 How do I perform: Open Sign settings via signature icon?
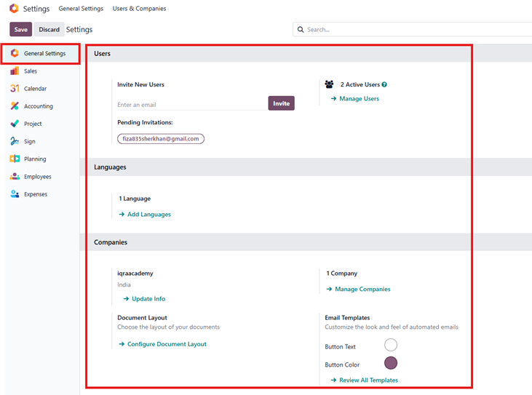click(15, 141)
